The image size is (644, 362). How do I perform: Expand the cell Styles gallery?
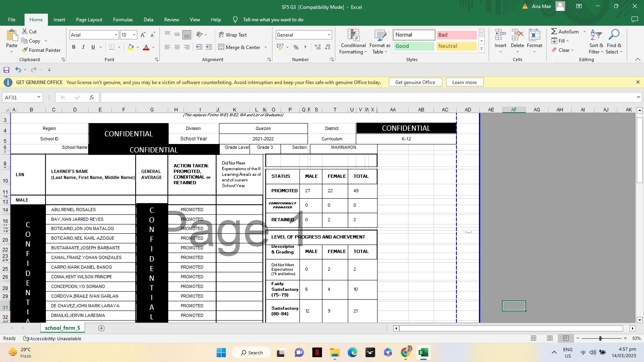tap(481, 49)
